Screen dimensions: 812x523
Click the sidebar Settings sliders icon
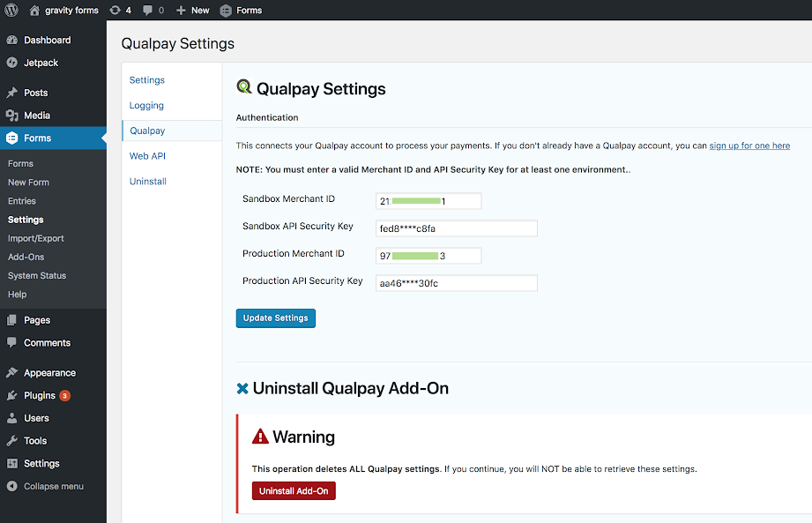click(x=12, y=463)
